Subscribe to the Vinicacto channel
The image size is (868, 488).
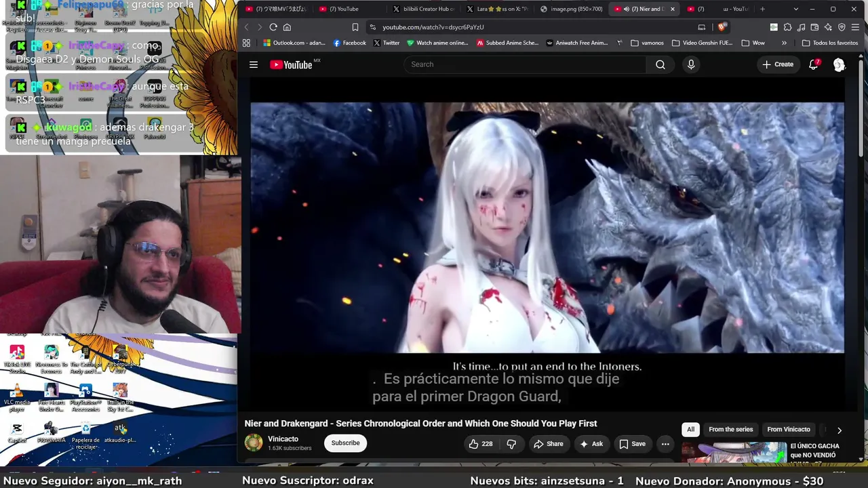[x=345, y=443]
